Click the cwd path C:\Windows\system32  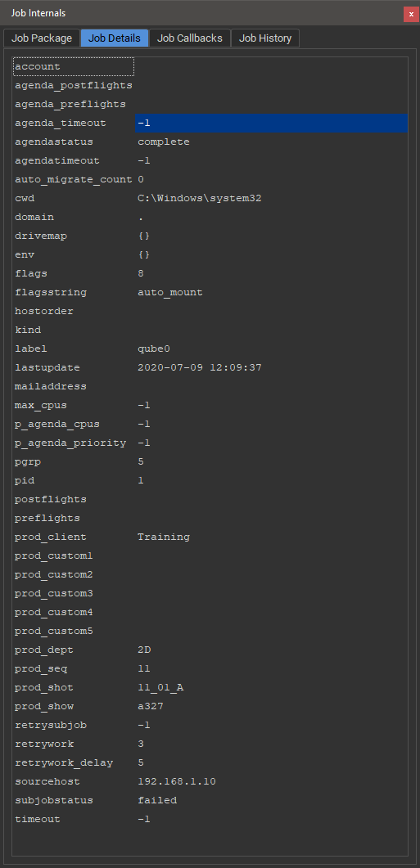(200, 198)
